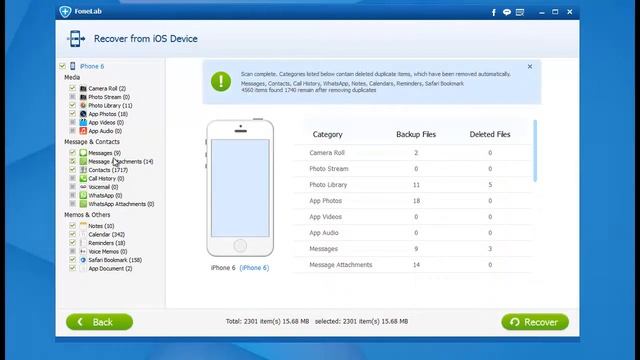Click the green exclamation alert icon
Image resolution: width=640 pixels, height=360 pixels.
point(221,82)
